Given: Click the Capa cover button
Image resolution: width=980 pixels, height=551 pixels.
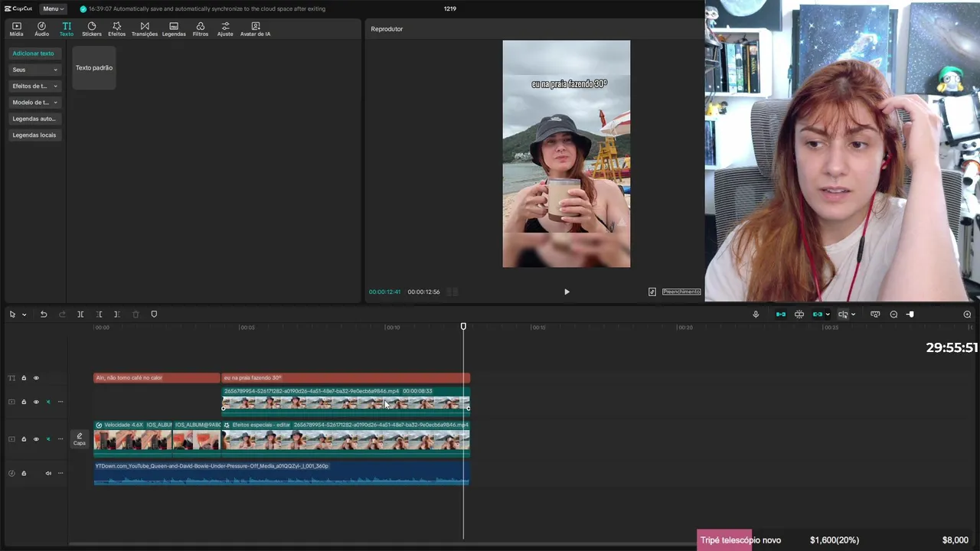Looking at the screenshot, I should [x=79, y=439].
